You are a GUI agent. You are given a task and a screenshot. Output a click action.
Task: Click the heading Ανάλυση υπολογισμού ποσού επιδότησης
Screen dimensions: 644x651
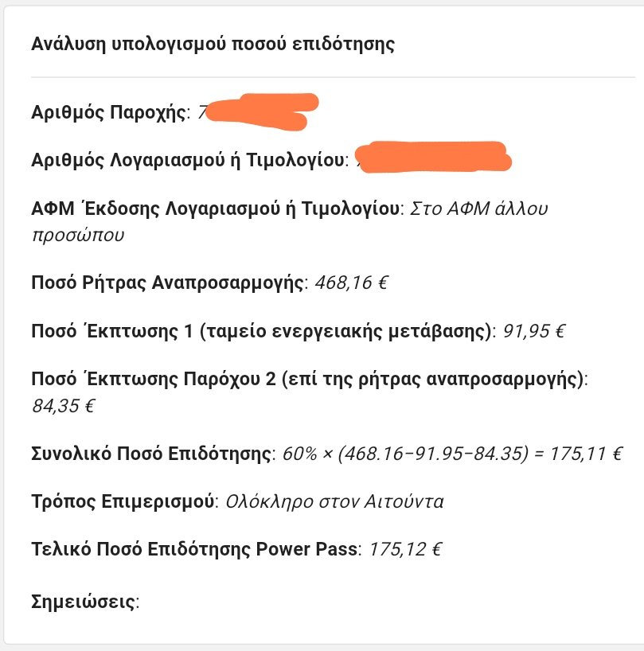pos(213,44)
